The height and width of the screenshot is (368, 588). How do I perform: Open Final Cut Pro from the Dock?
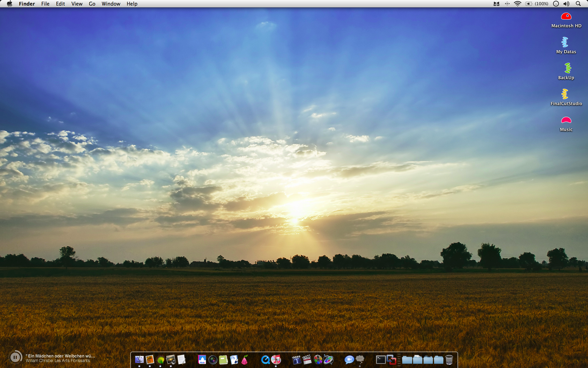point(307,360)
